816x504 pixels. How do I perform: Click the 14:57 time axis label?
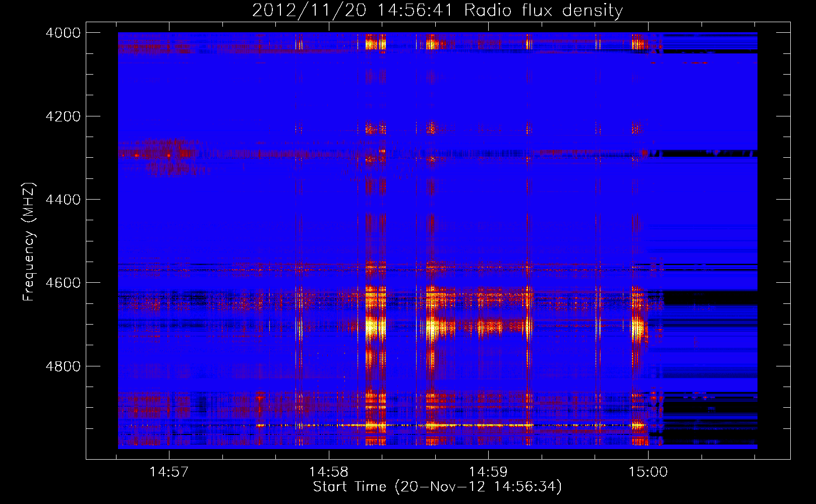pyautogui.click(x=168, y=472)
